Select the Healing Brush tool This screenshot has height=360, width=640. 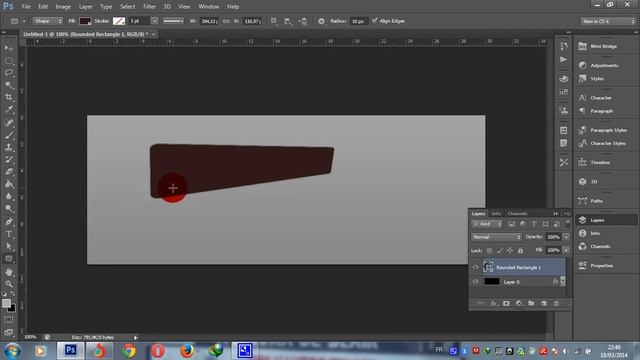point(9,122)
